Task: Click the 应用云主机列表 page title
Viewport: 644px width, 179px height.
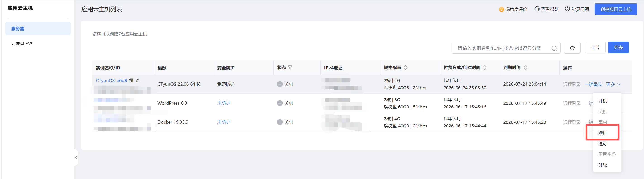Action: click(102, 9)
